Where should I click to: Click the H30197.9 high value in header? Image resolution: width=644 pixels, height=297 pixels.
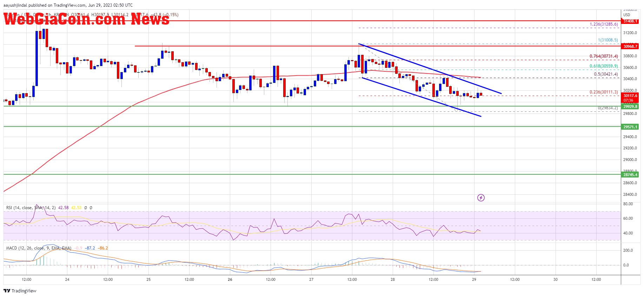click(100, 15)
